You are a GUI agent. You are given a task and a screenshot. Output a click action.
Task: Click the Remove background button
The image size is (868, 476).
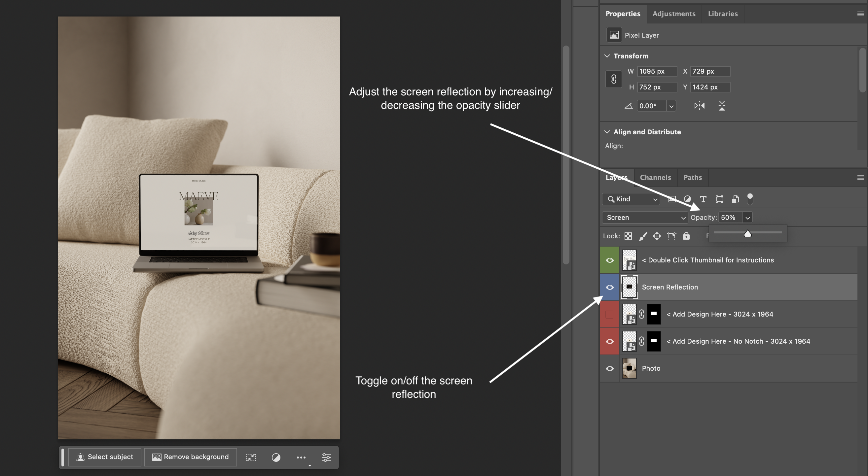pyautogui.click(x=190, y=457)
